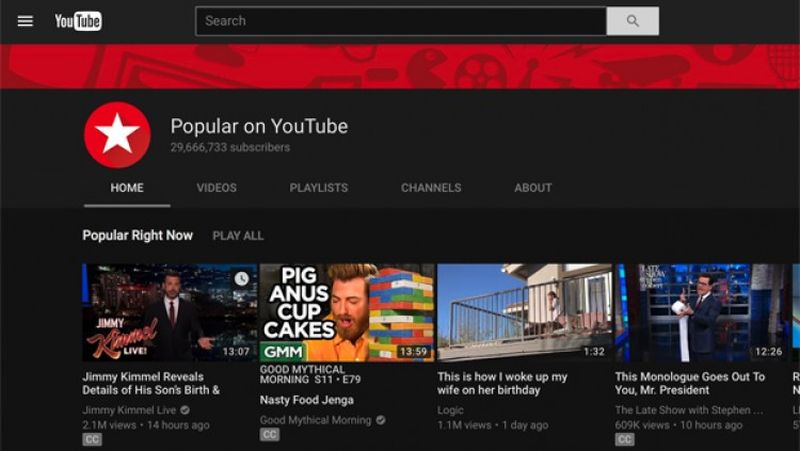This screenshot has width=800, height=451.
Task: Click the verified badge beside Jimmy Kimmel Live
Action: click(x=185, y=410)
